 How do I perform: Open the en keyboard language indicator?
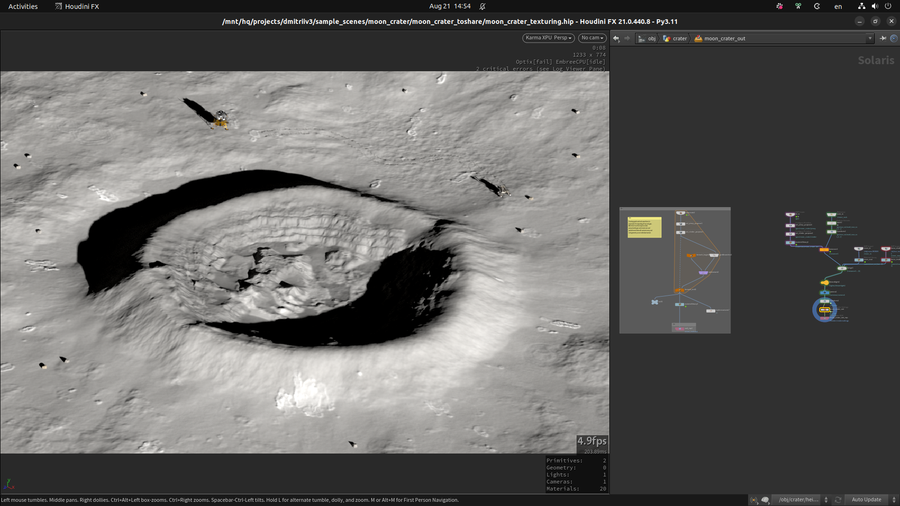(x=837, y=6)
